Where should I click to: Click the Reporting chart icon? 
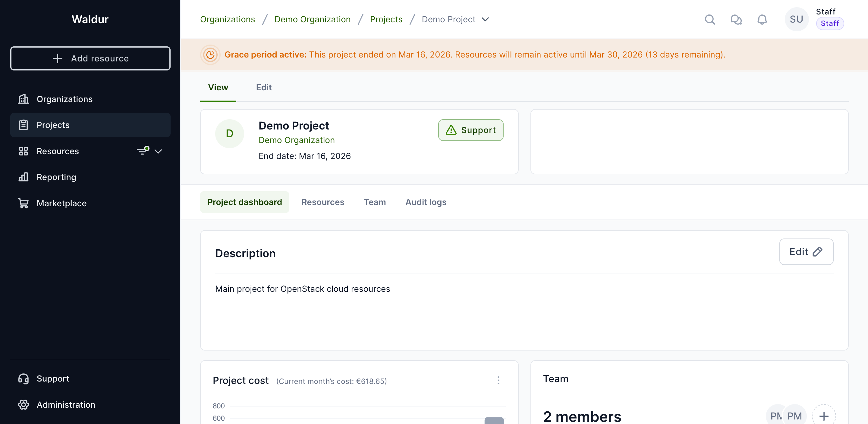point(23,177)
